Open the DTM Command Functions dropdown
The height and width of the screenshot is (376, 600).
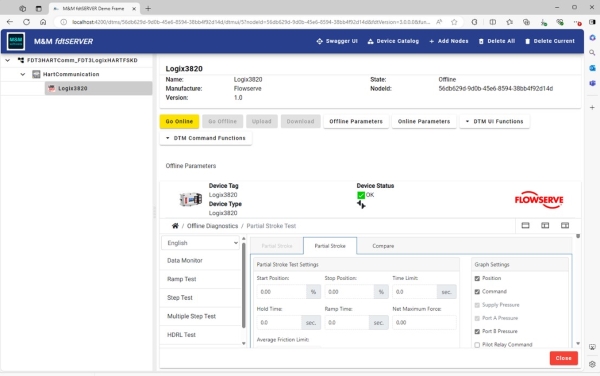tap(206, 138)
